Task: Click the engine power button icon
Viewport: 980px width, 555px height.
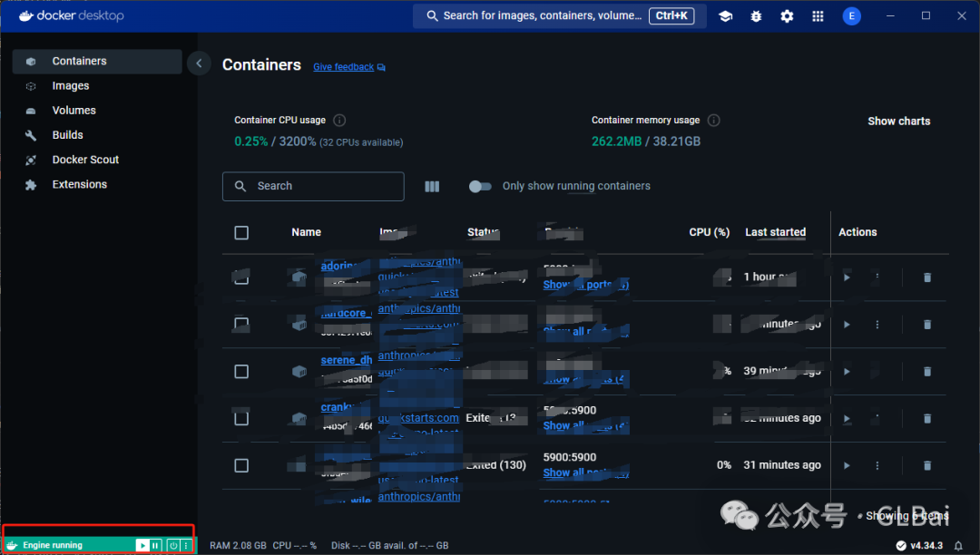Action: click(173, 545)
